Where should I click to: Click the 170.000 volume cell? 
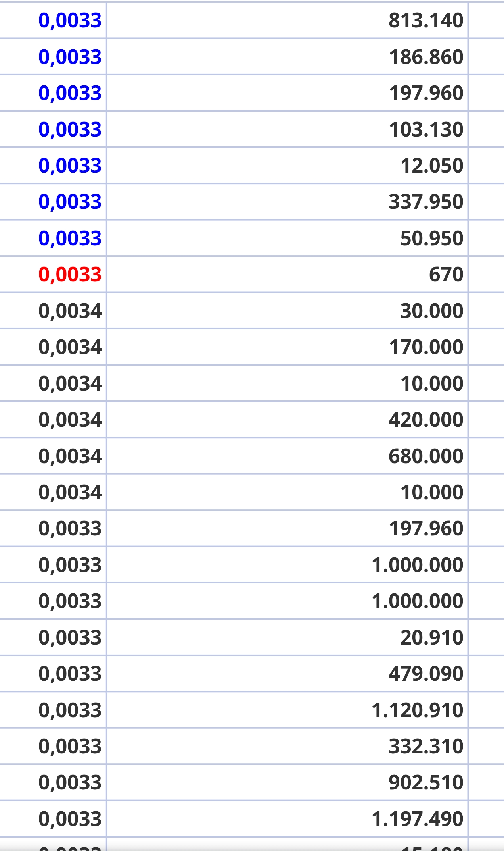tap(287, 347)
